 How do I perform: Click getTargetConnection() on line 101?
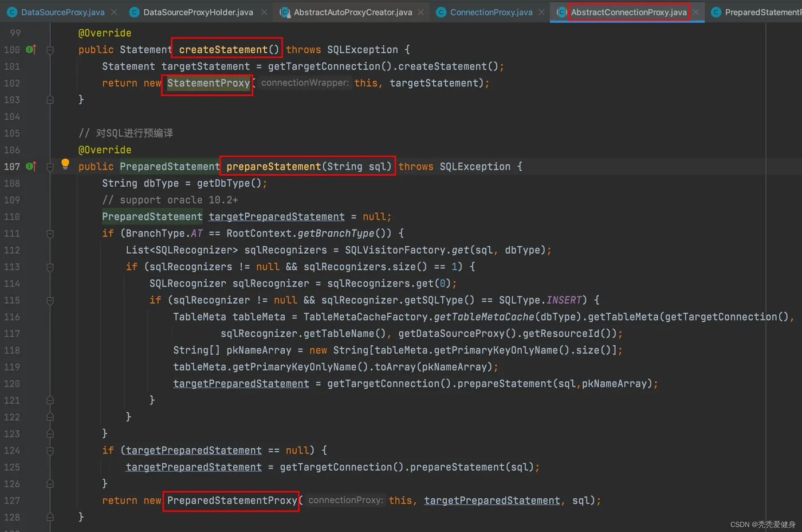330,66
